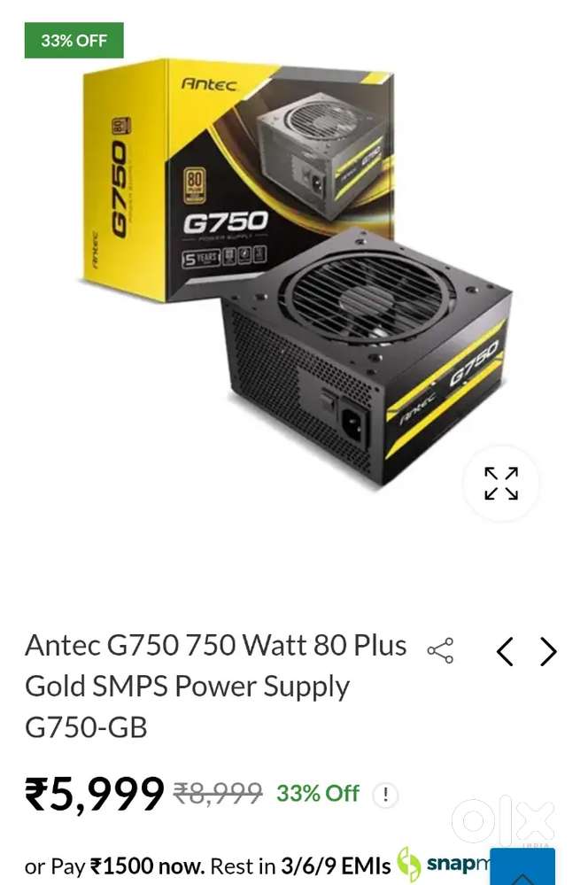588x885 pixels.
Task: Click the struck-through ₹8,999 original price
Action: pyautogui.click(x=218, y=793)
